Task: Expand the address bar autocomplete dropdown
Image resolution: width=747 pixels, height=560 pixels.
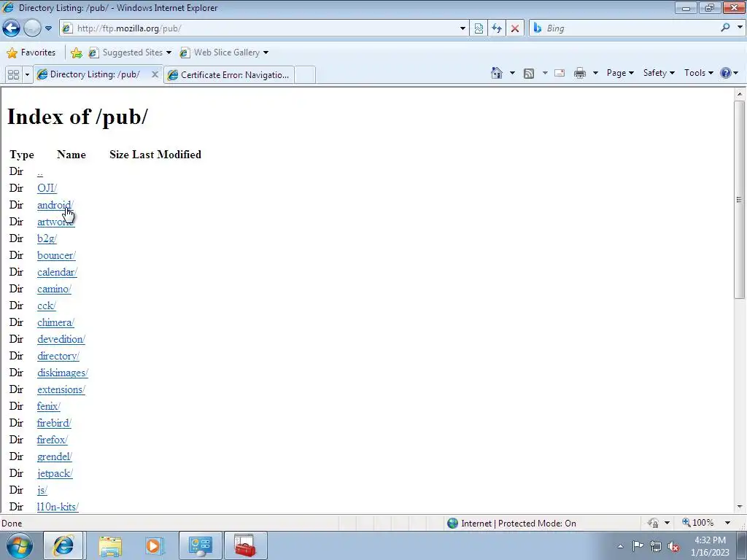Action: click(x=462, y=28)
